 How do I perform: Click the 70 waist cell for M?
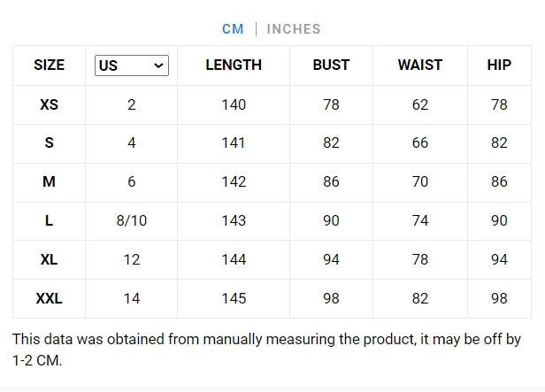[420, 182]
